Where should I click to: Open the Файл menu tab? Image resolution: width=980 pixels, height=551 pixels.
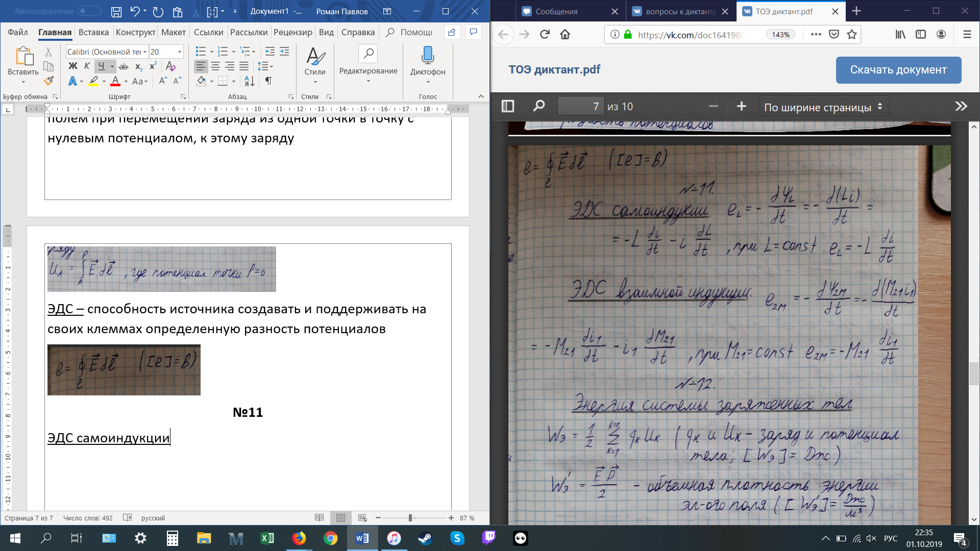point(18,32)
